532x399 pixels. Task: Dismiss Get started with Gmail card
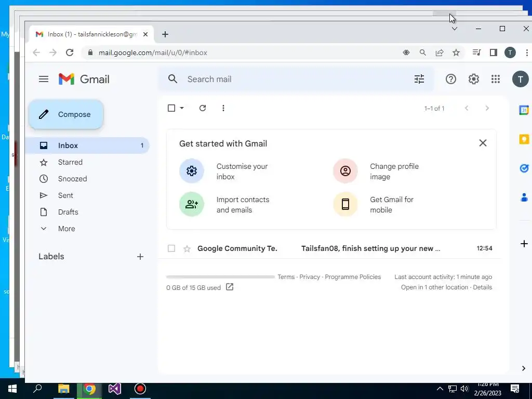[483, 143]
